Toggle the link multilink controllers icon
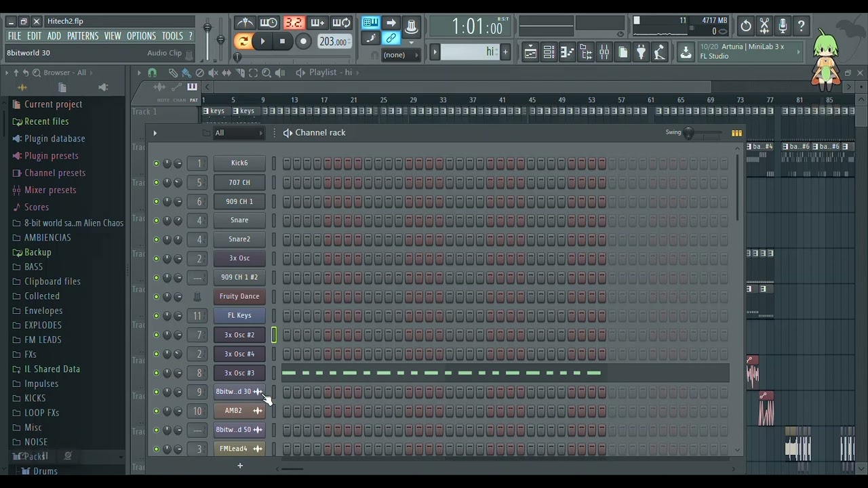Viewport: 868px width, 488px height. (x=391, y=39)
